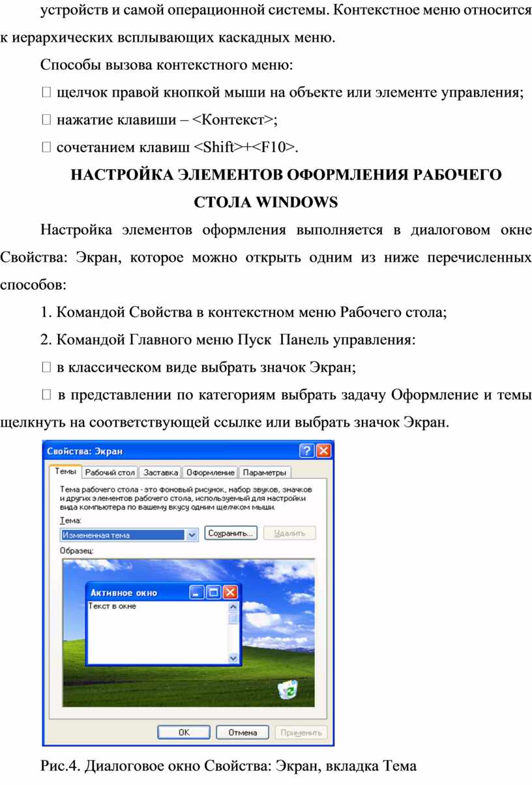This screenshot has height=785, width=532.
Task: Click red close icon on Активное окно sample
Action: (230, 593)
